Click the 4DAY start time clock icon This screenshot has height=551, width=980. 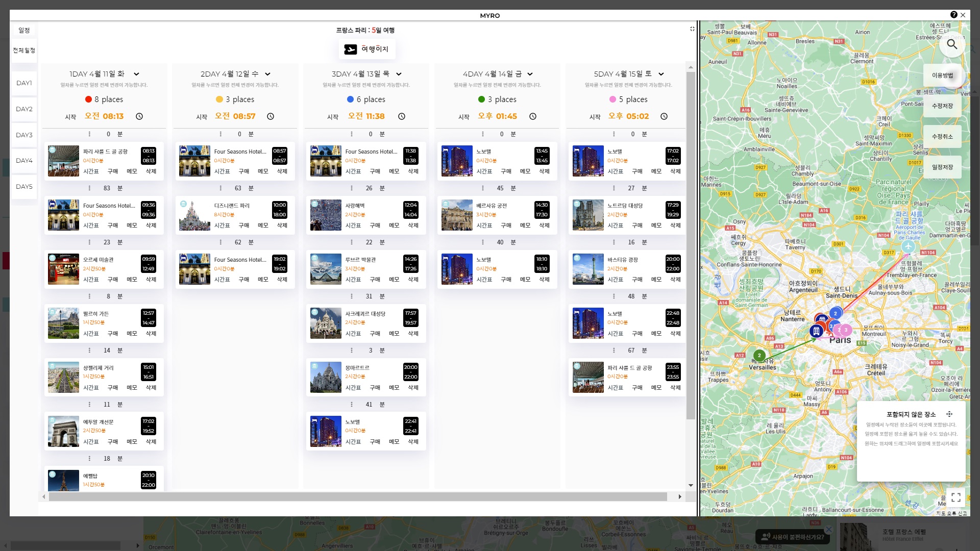[x=533, y=116]
